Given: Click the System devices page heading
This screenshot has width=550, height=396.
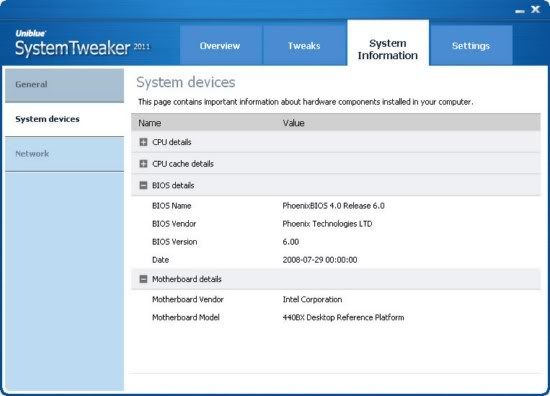Looking at the screenshot, I should click(x=186, y=83).
